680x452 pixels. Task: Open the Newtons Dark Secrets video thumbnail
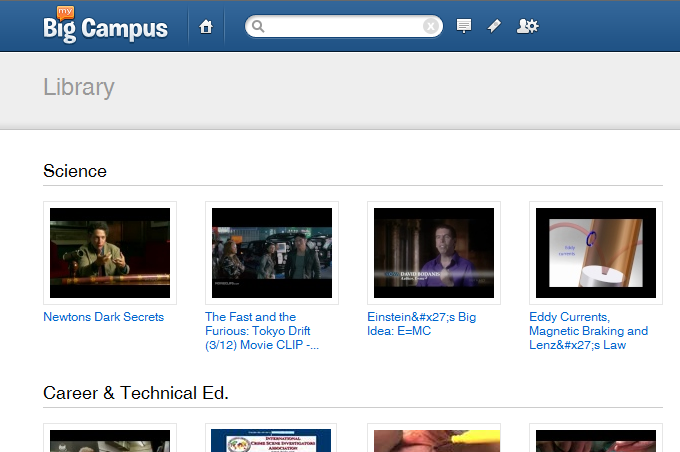pyautogui.click(x=110, y=252)
